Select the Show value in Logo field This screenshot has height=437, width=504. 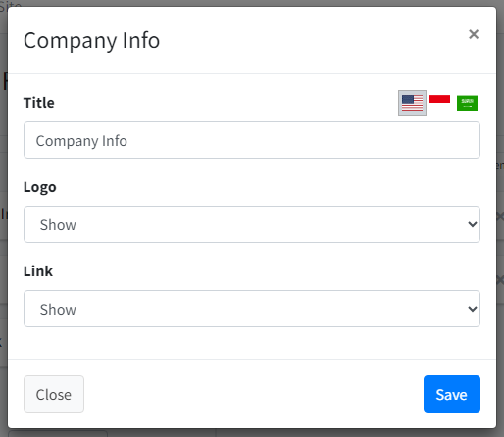(x=58, y=225)
